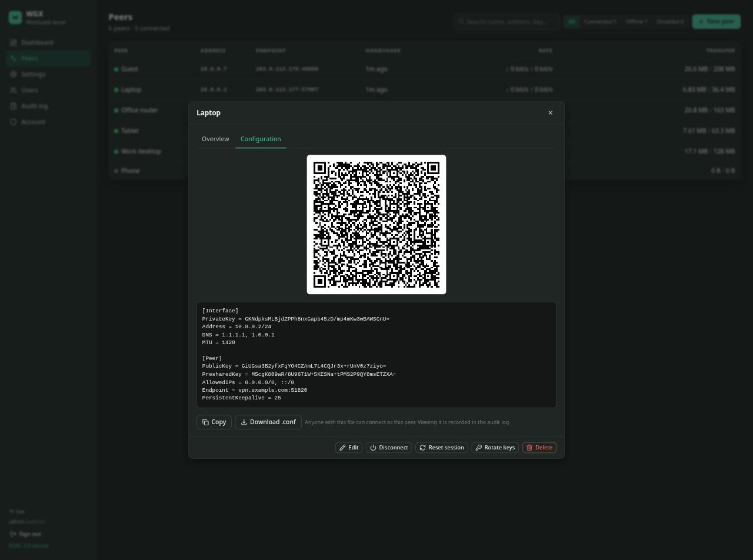
Task: Click the PersistentKeepalive = 25 line
Action: (x=241, y=398)
